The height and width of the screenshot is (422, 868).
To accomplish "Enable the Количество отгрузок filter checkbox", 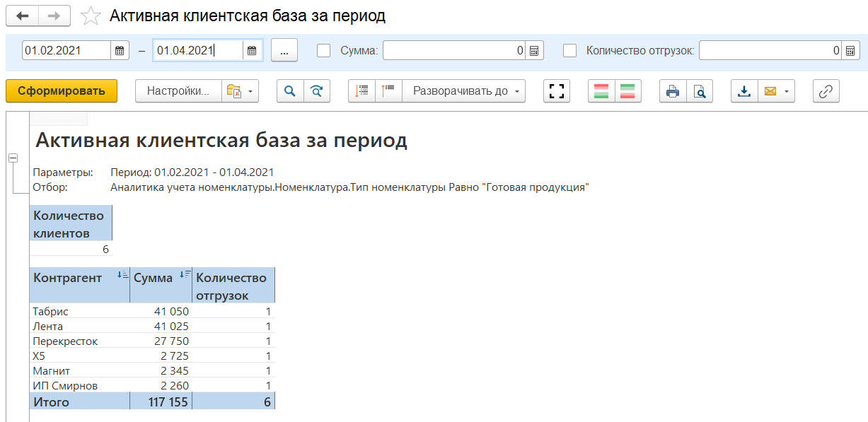I will point(569,51).
